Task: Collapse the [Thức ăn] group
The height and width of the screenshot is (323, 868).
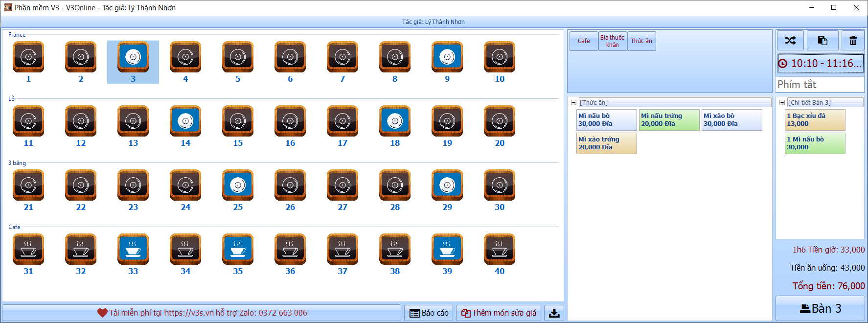Action: coord(573,102)
